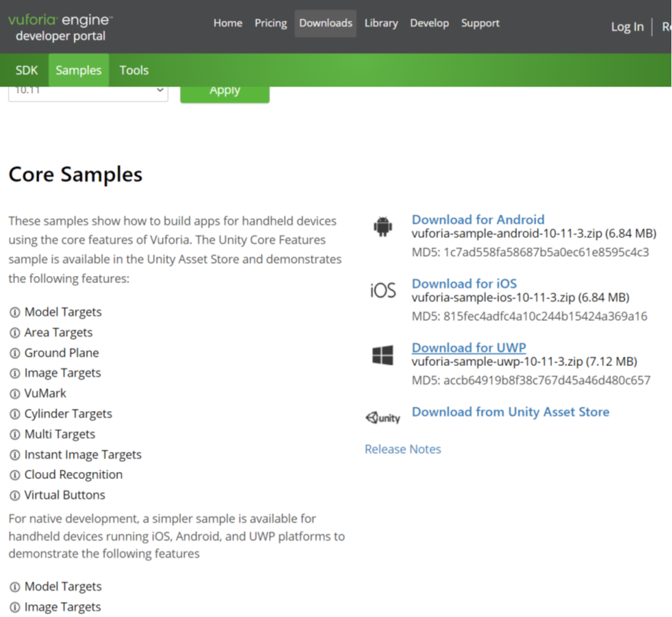The width and height of the screenshot is (672, 617).
Task: Click the Unity logo icon
Action: pyautogui.click(x=382, y=418)
